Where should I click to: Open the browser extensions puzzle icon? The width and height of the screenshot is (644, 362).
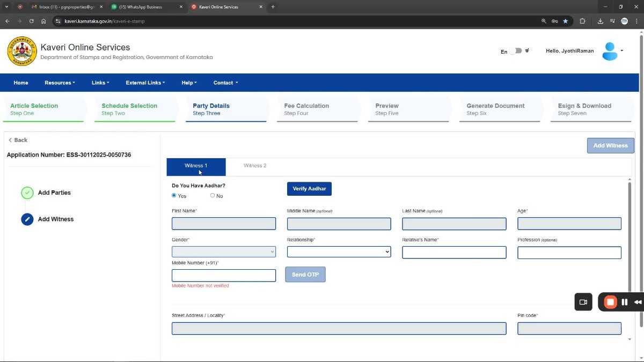tap(582, 21)
